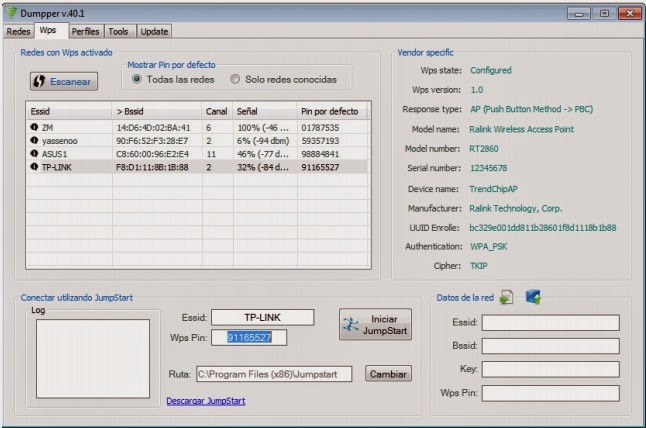Image resolution: width=646 pixels, height=428 pixels.
Task: Click the Wps Pin field with 91165527
Action: pyautogui.click(x=249, y=337)
